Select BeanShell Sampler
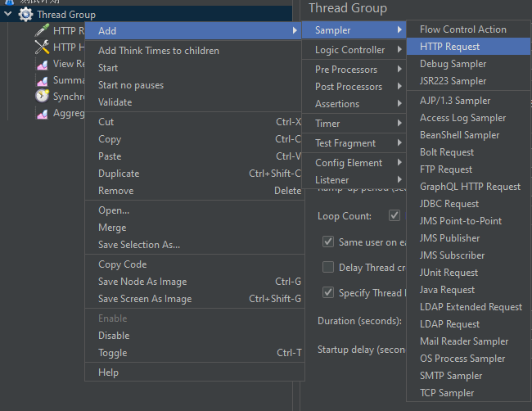This screenshot has width=532, height=411. [468, 135]
